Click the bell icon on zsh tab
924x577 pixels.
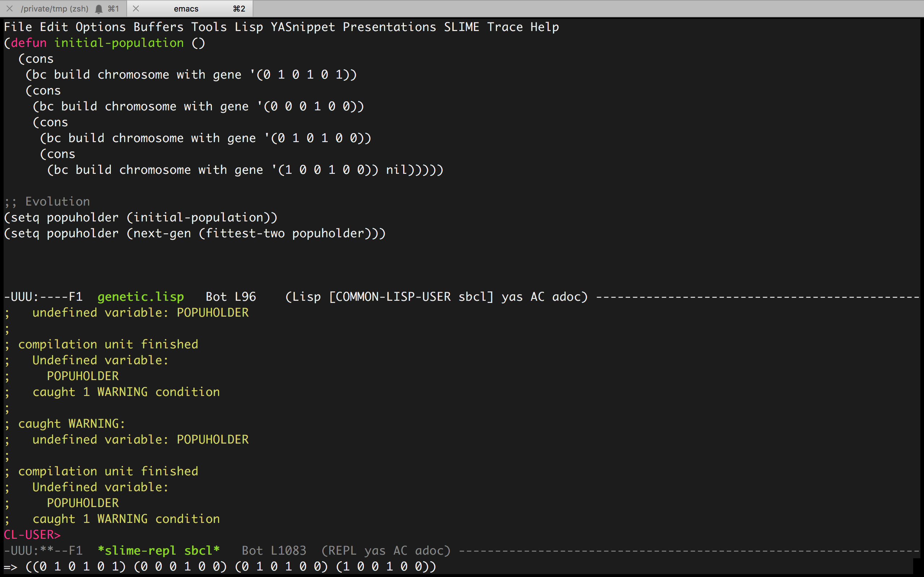pyautogui.click(x=99, y=9)
